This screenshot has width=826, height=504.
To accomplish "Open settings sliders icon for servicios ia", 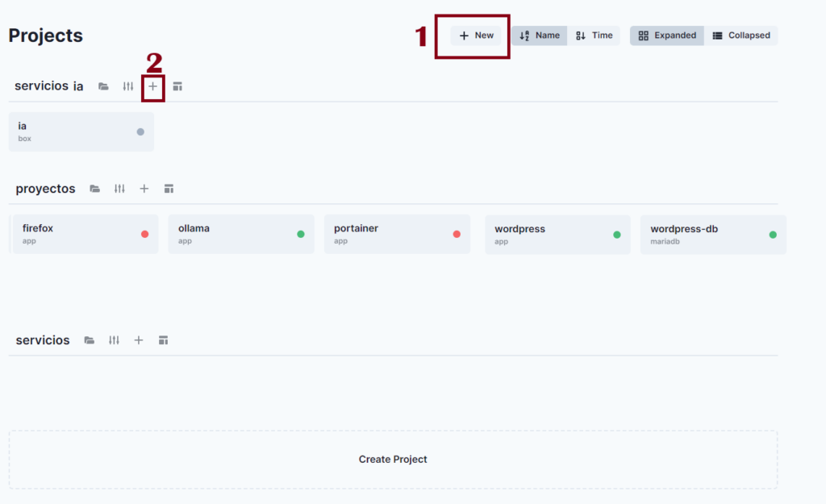I will 127,86.
